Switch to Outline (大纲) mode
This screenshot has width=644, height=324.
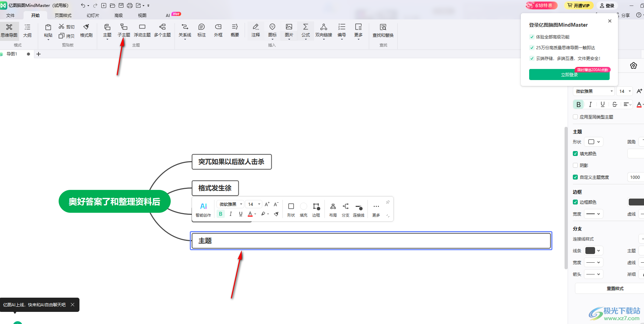[27, 30]
